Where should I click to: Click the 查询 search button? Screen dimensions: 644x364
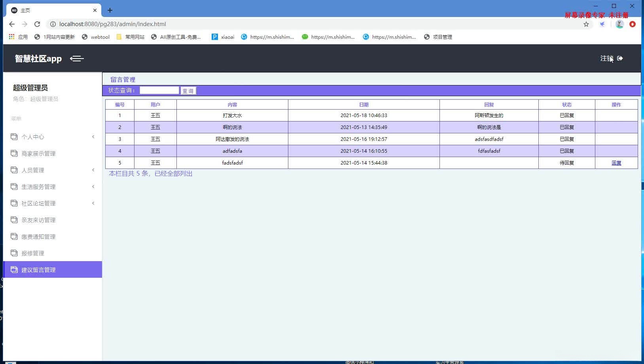tap(188, 91)
